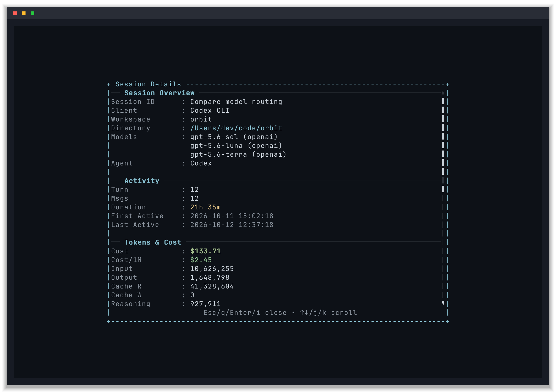Screen dimensions: 556x392
Task: Click the Output tokens value 1,648,798
Action: click(210, 277)
